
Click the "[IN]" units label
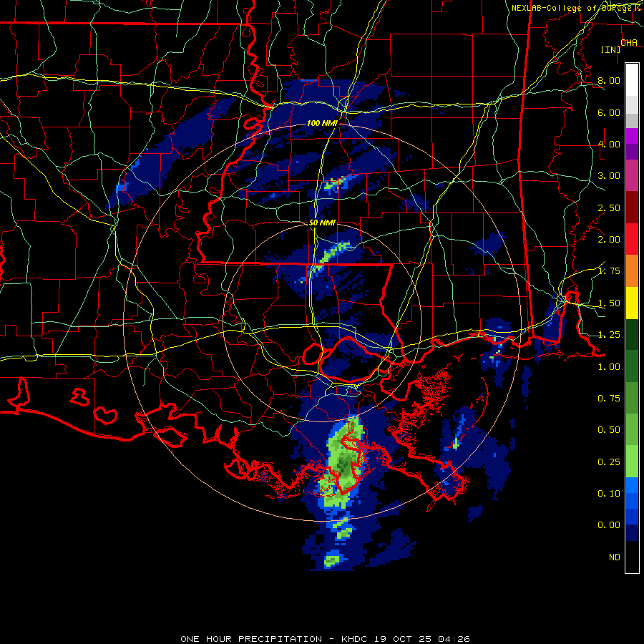(611, 49)
